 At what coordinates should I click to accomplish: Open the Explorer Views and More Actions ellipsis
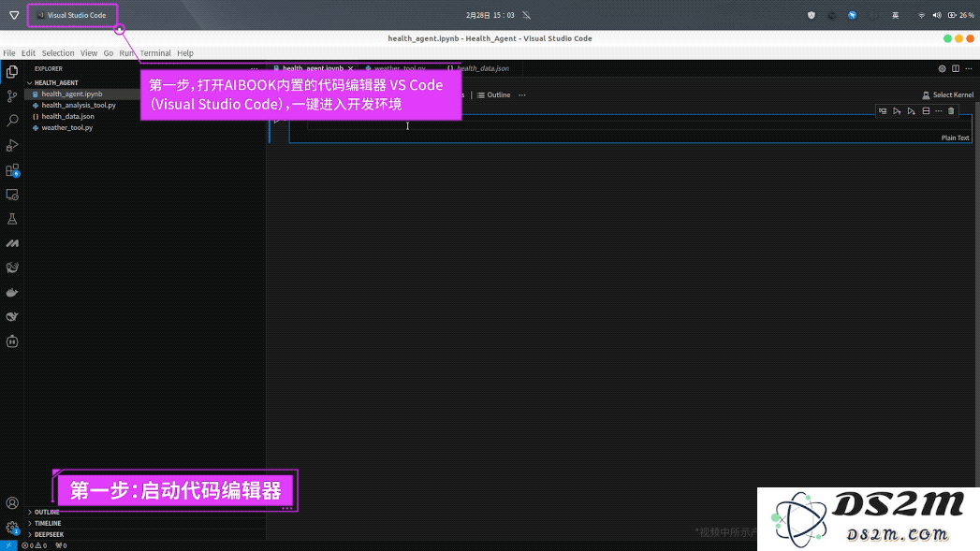point(255,68)
